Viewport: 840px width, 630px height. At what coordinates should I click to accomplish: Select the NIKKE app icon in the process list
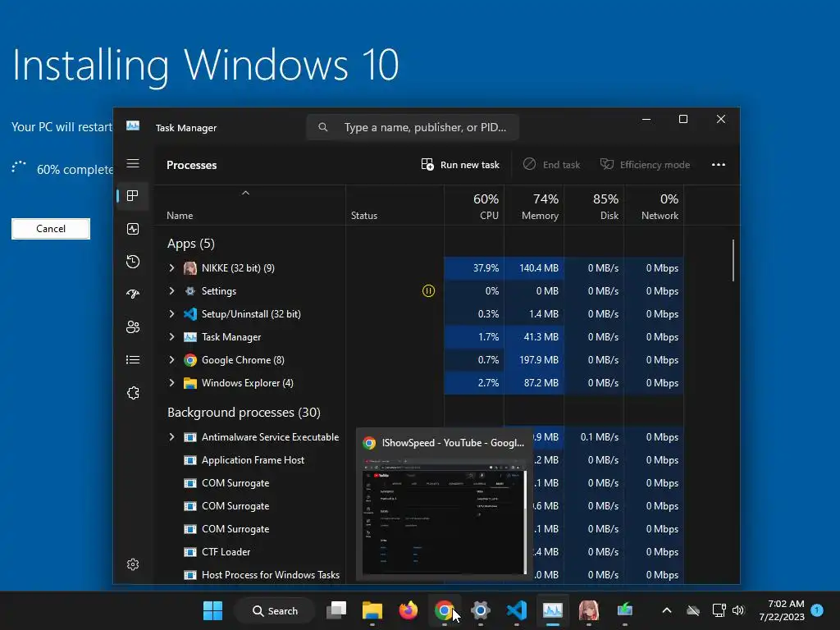pyautogui.click(x=190, y=268)
